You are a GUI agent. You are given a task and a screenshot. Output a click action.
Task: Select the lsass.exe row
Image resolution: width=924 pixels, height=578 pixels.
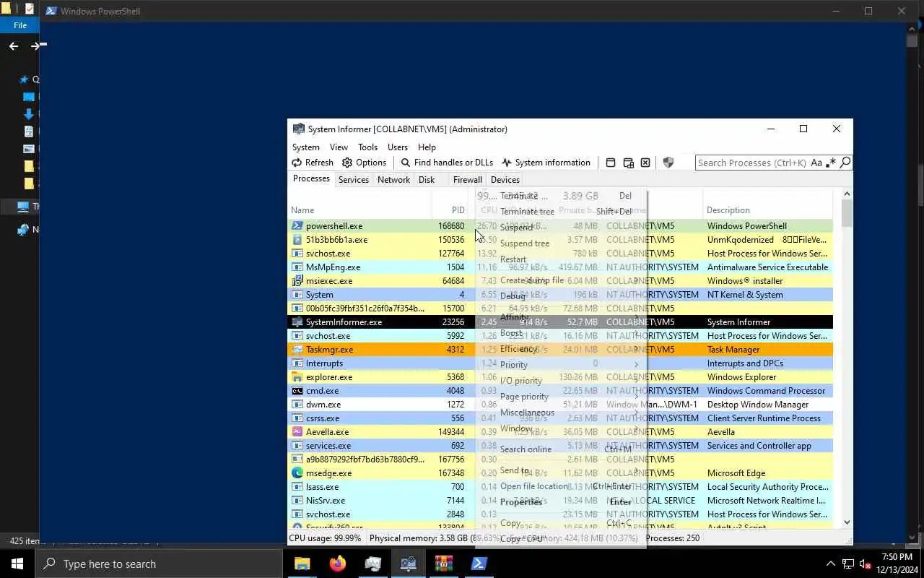[560, 487]
